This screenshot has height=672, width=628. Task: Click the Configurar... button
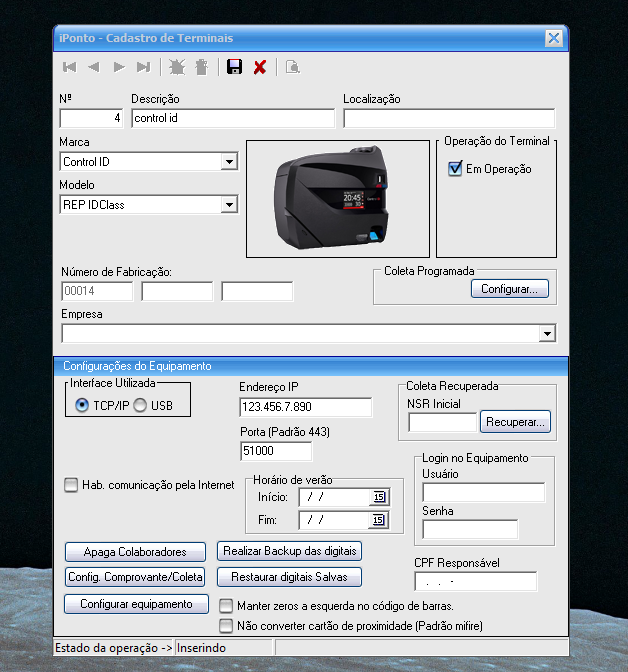(x=509, y=289)
